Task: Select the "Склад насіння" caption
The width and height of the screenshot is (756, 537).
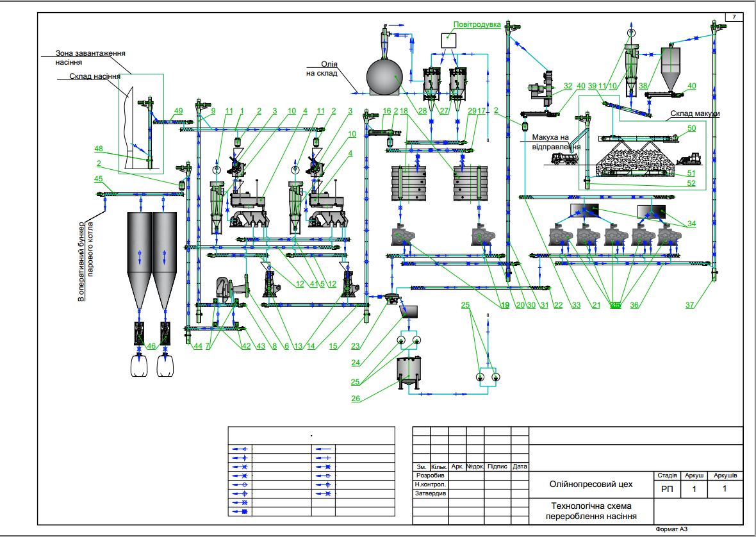Action: [95, 76]
